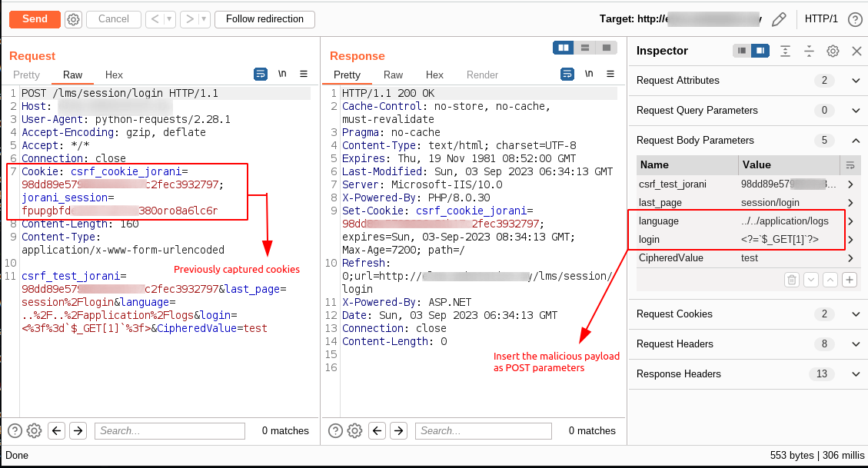Switch request view to Pretty tab

(x=26, y=75)
